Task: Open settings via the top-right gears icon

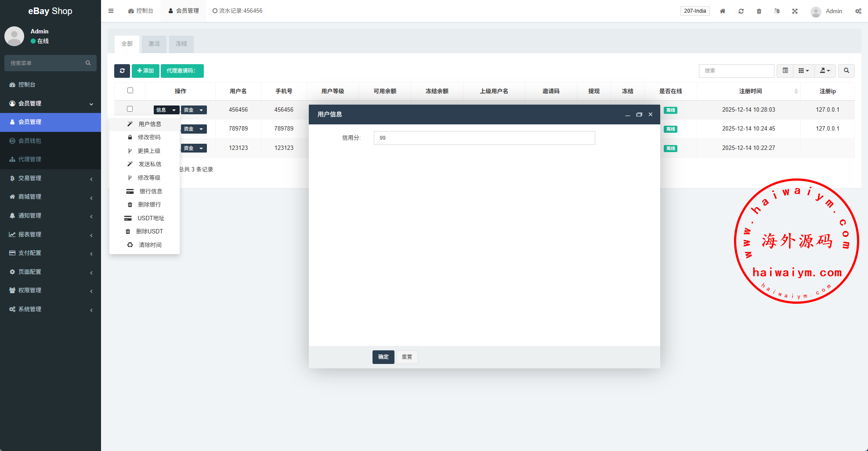Action: click(x=858, y=11)
